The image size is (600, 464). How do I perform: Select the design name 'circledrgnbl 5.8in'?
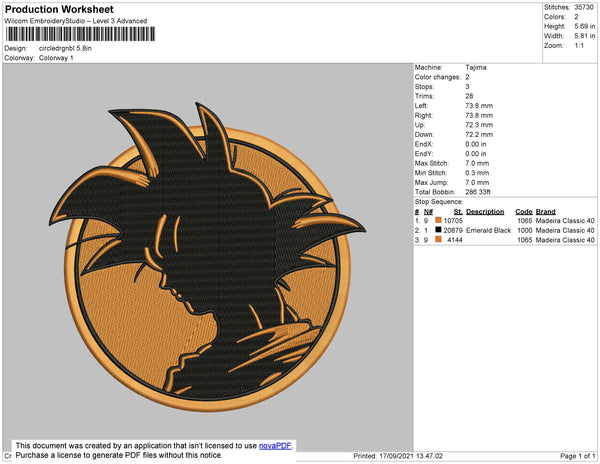(x=65, y=49)
